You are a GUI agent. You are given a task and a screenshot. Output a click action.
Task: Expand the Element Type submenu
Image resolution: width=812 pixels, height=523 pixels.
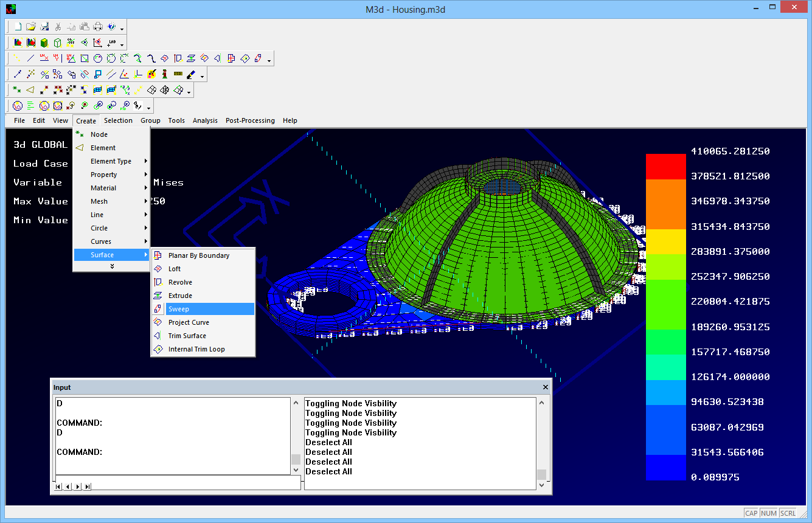pos(111,161)
